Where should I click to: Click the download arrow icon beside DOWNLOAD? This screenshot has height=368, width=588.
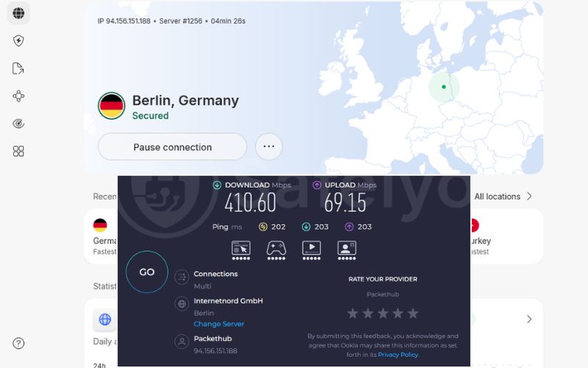217,185
